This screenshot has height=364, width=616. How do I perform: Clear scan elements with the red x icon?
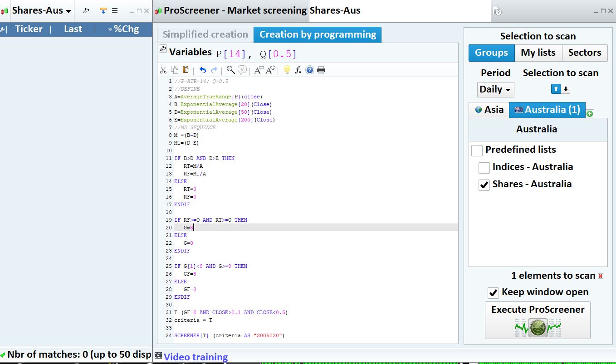601,276
